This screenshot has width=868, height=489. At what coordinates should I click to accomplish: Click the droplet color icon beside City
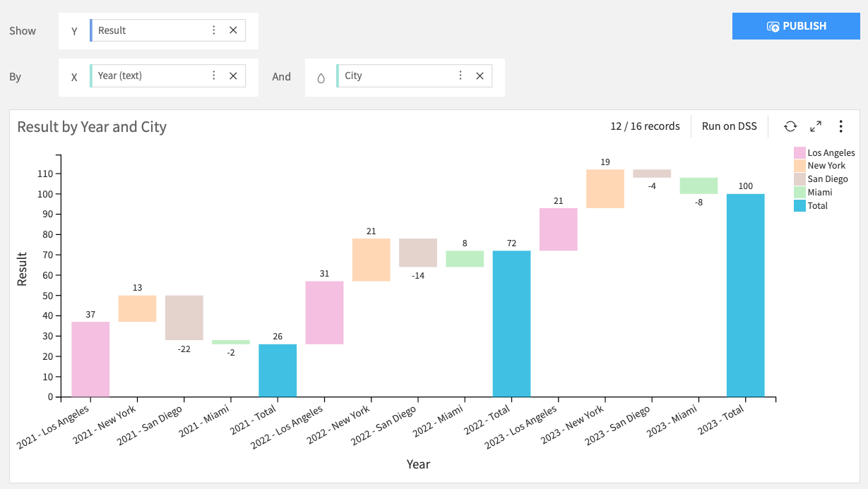tap(321, 78)
